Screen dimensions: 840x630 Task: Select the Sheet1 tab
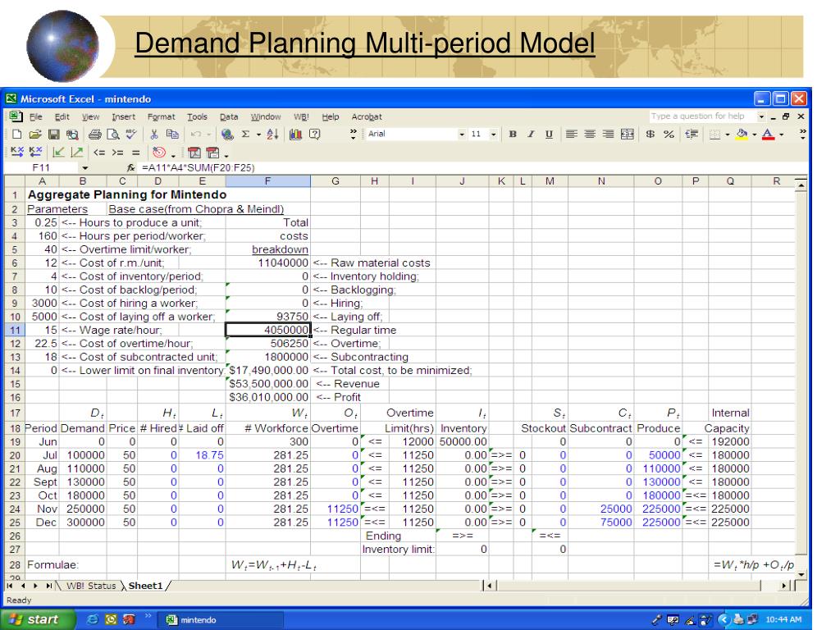click(x=145, y=586)
